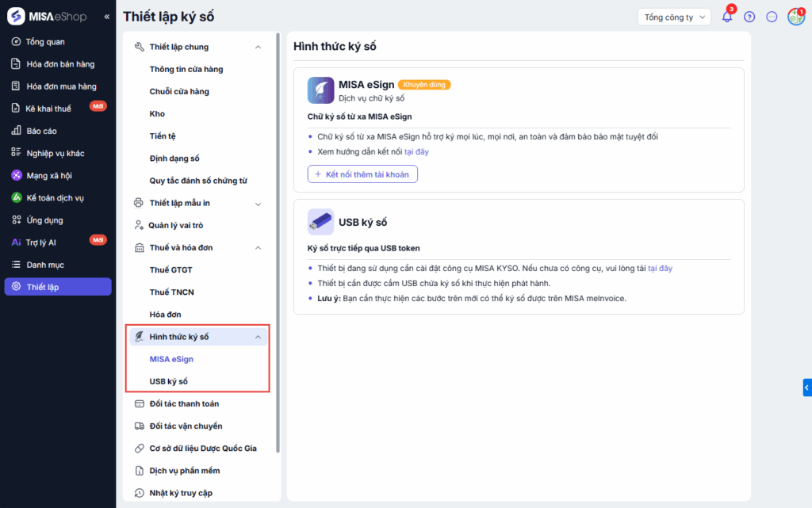Click the 'Dịch vụ chữ ký số' subtitle
Viewport: 812px width, 508px height.
coord(371,97)
